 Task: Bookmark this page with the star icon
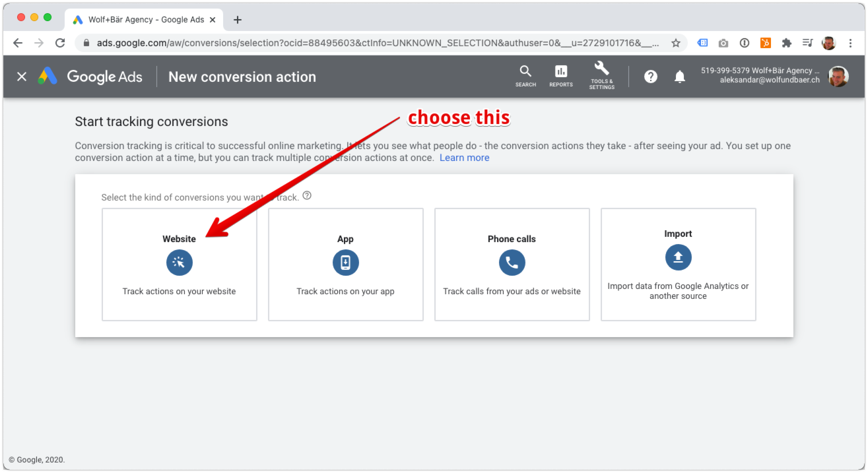676,42
